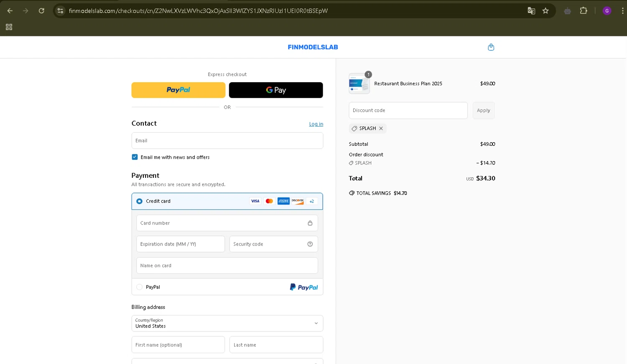Screen dimensions: 627x364
Task: Go back to the previous page
Action: pos(10,11)
